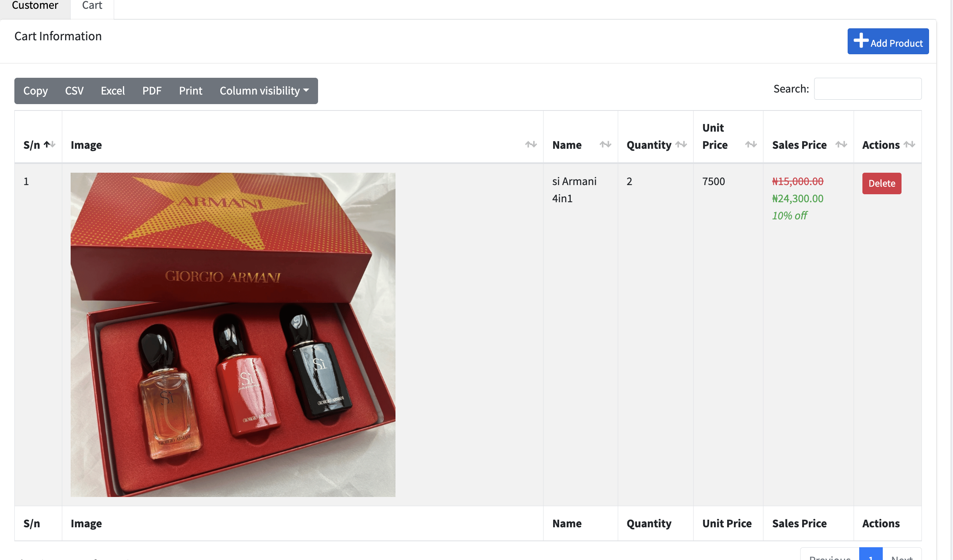This screenshot has width=953, height=560.
Task: Export table with the Copy button
Action: 36,91
